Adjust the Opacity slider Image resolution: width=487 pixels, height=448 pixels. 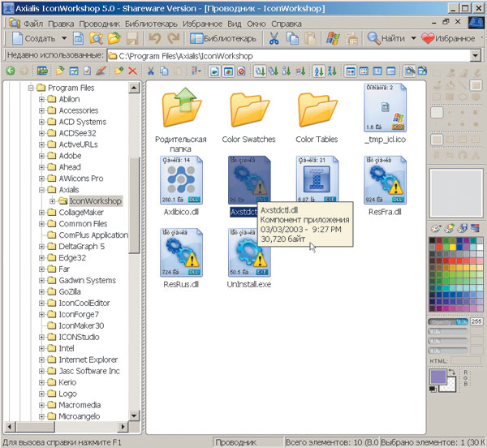pyautogui.click(x=448, y=322)
